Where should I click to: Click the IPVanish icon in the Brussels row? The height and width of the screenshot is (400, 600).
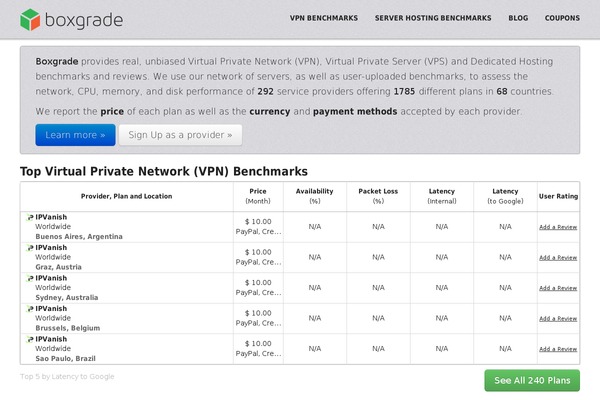click(x=30, y=309)
